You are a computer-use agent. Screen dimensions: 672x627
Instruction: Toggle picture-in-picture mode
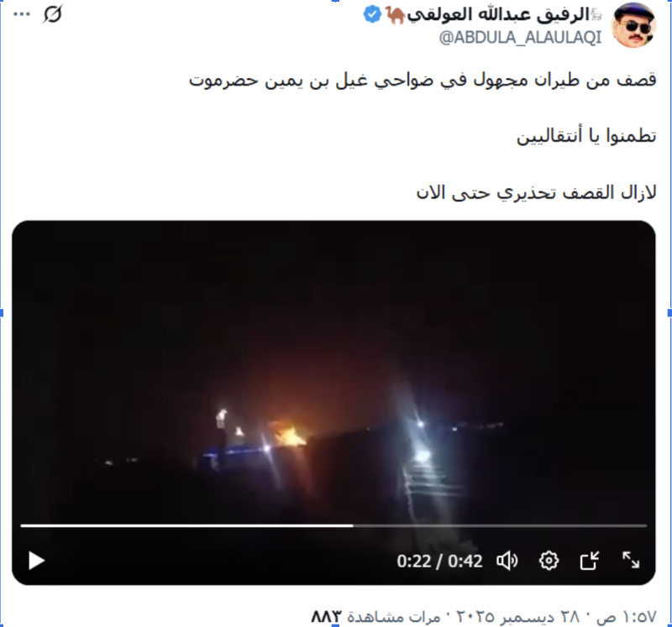tap(590, 561)
